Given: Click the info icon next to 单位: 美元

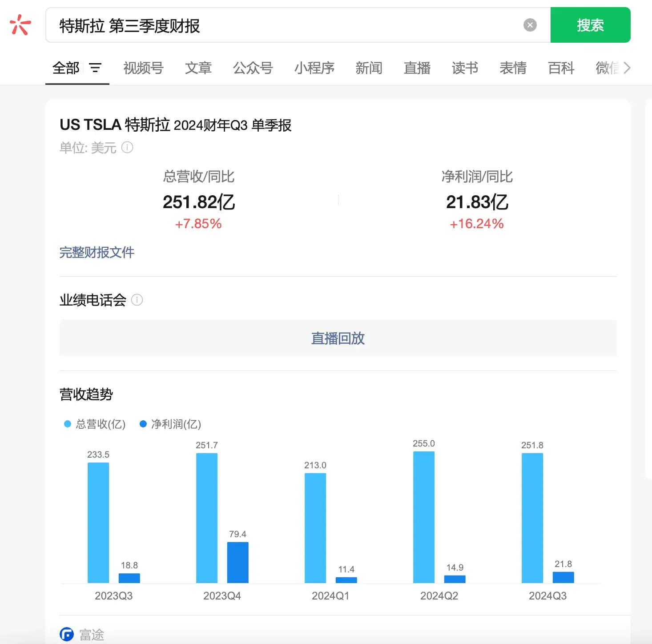Looking at the screenshot, I should (x=127, y=148).
